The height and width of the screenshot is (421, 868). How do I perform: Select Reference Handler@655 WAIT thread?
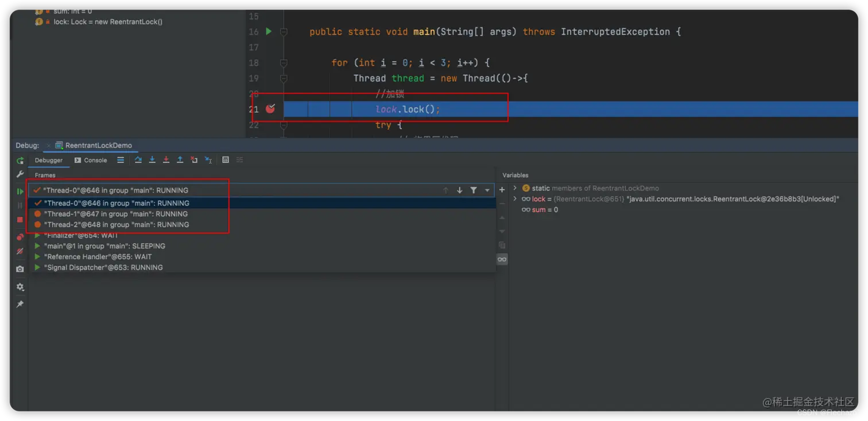pos(261,257)
